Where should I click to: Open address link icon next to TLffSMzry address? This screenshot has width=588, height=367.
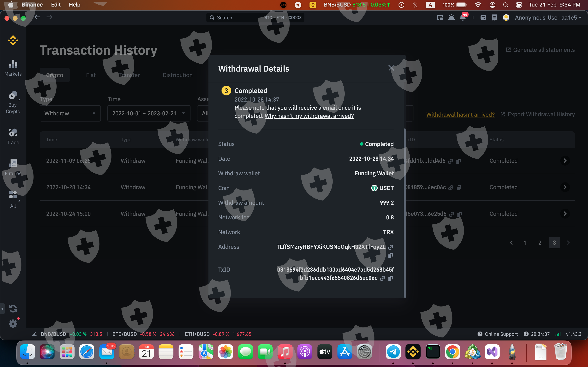390,247
